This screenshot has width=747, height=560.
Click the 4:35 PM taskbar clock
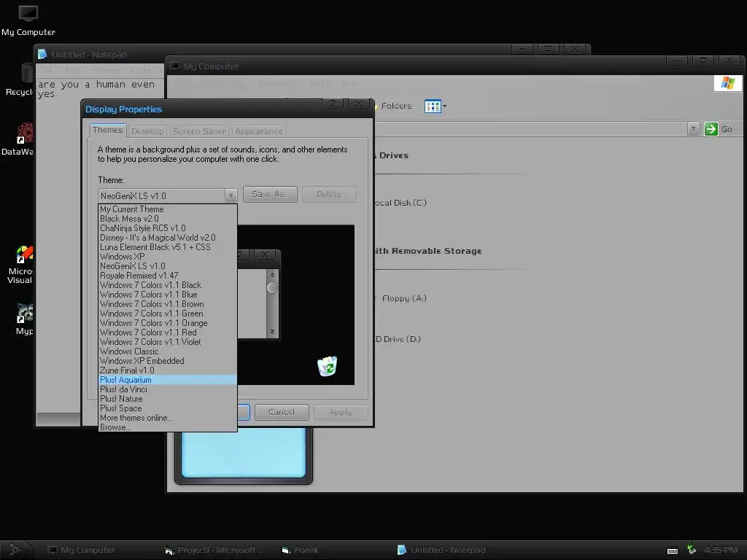[721, 550]
